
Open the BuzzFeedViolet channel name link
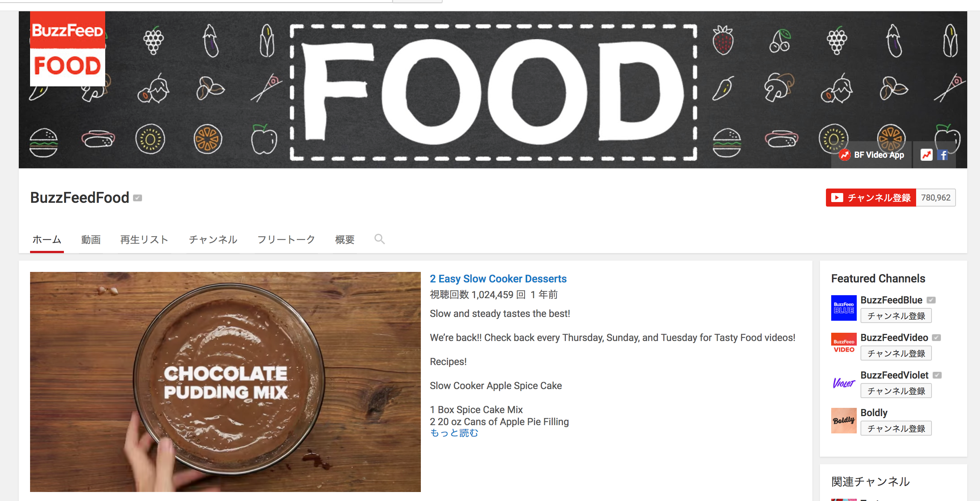coord(894,376)
